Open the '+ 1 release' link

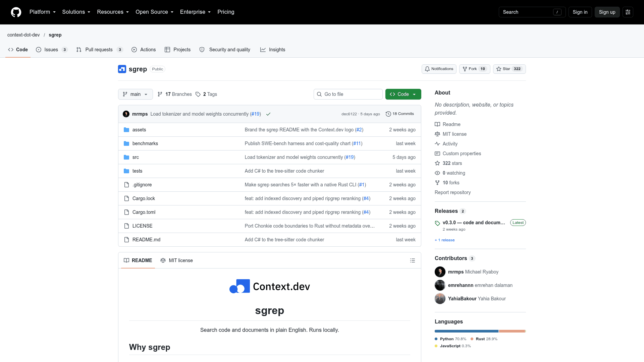click(x=445, y=240)
